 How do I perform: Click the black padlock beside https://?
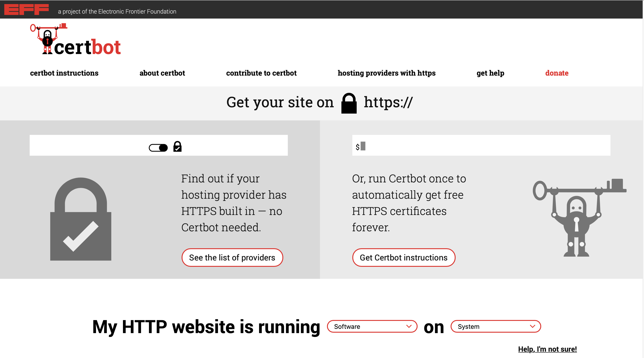coord(349,103)
